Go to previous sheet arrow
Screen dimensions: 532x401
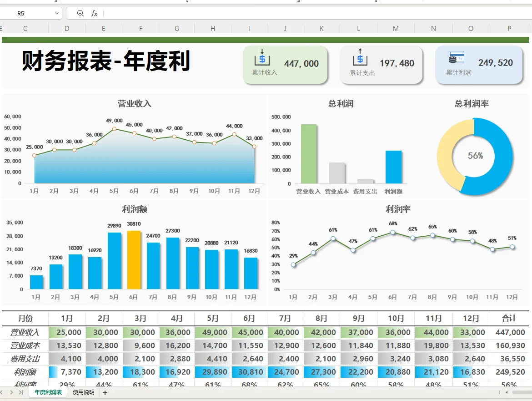[x=2, y=392]
